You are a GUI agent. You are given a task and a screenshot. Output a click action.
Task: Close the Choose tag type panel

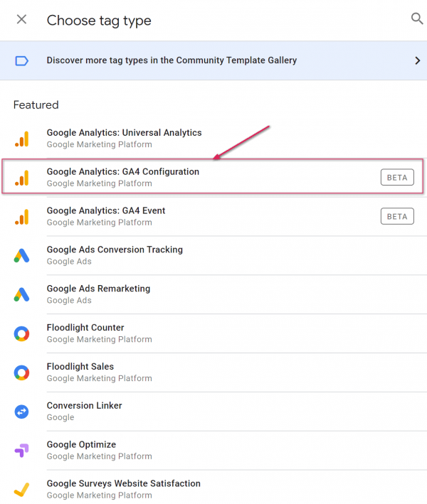pos(21,20)
